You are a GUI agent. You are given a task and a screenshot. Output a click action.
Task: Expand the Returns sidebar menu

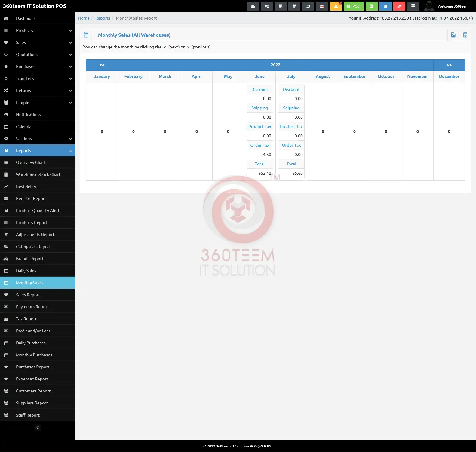[x=38, y=91]
